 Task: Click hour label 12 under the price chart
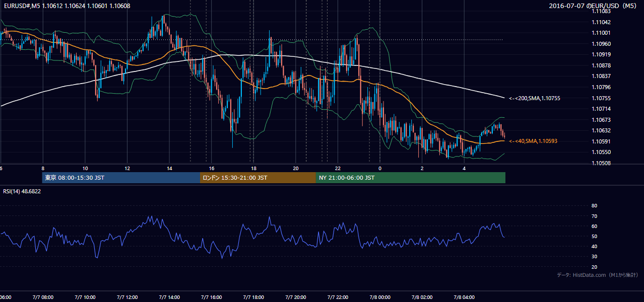(127, 169)
